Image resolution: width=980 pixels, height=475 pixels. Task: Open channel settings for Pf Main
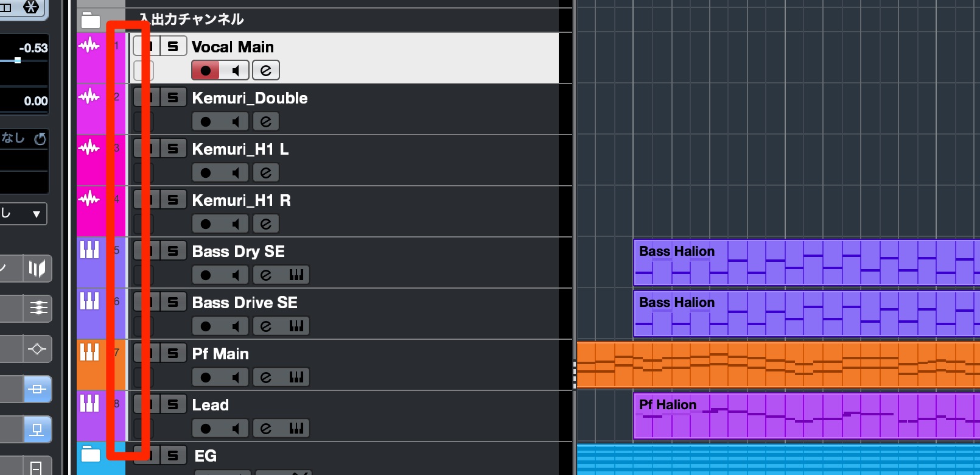click(x=266, y=378)
